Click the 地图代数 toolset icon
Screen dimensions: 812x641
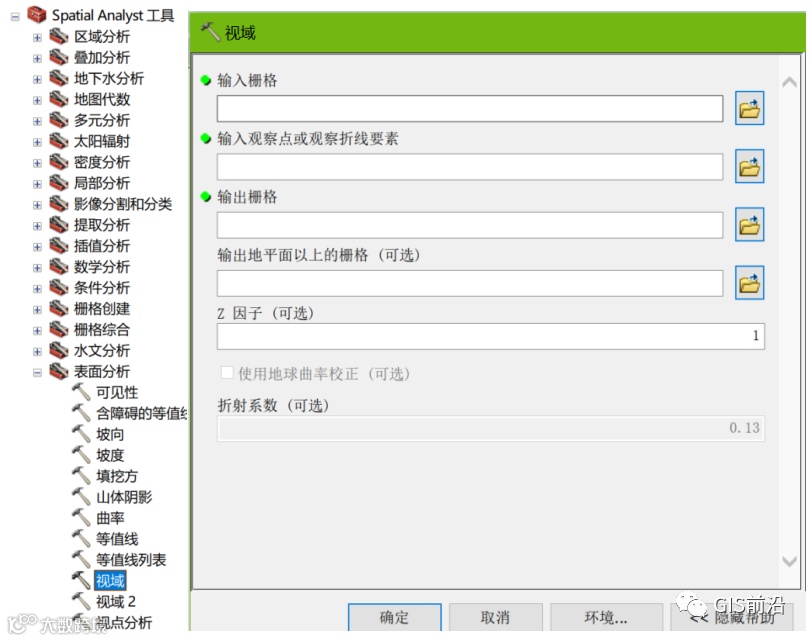[59, 99]
